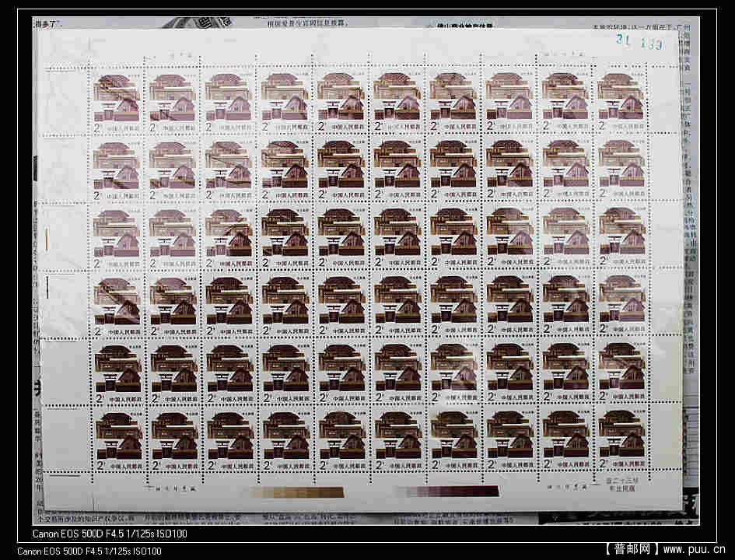This screenshot has height=560, width=735.
Task: Click the bottom-right stamp in the sheet
Action: coord(621,441)
